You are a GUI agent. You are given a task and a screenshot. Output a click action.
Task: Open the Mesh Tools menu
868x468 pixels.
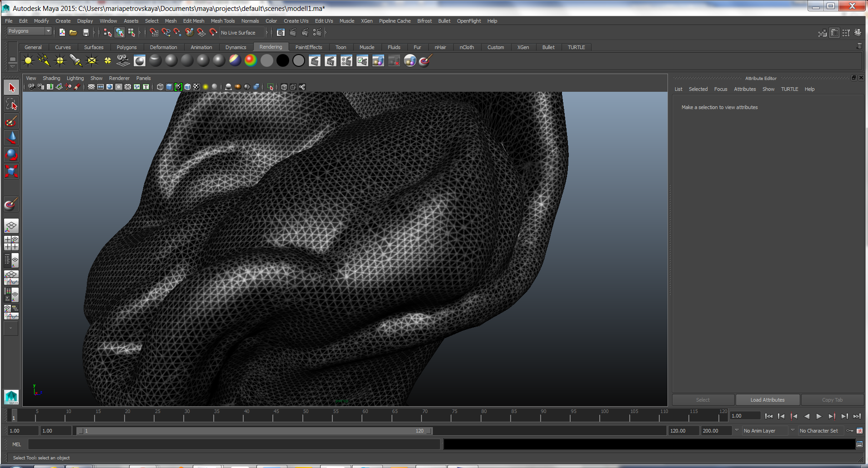223,21
